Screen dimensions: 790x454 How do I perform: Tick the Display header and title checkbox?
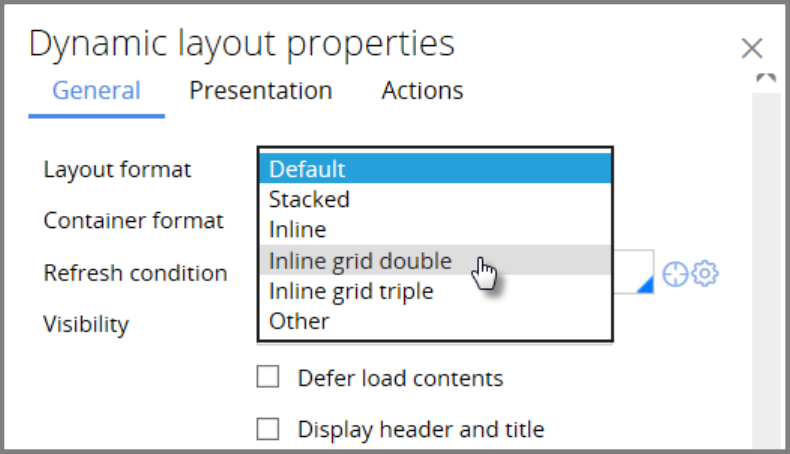pyautogui.click(x=268, y=429)
